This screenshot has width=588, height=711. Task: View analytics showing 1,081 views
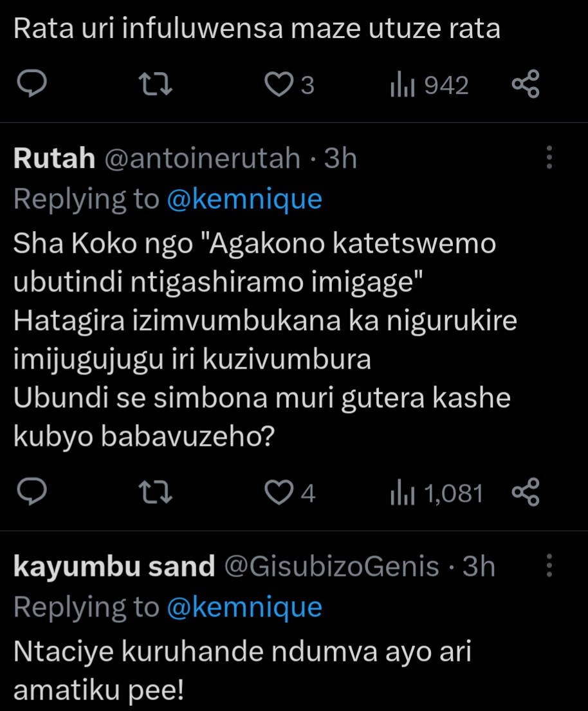[436, 494]
